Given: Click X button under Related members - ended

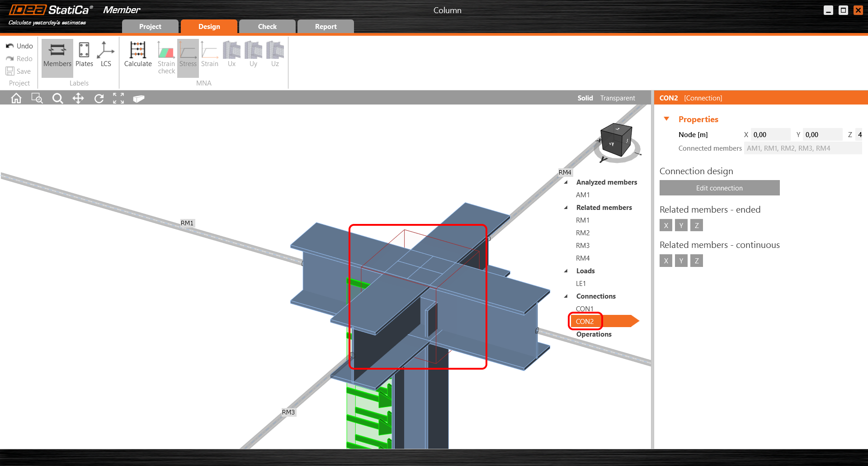Looking at the screenshot, I should 665,225.
